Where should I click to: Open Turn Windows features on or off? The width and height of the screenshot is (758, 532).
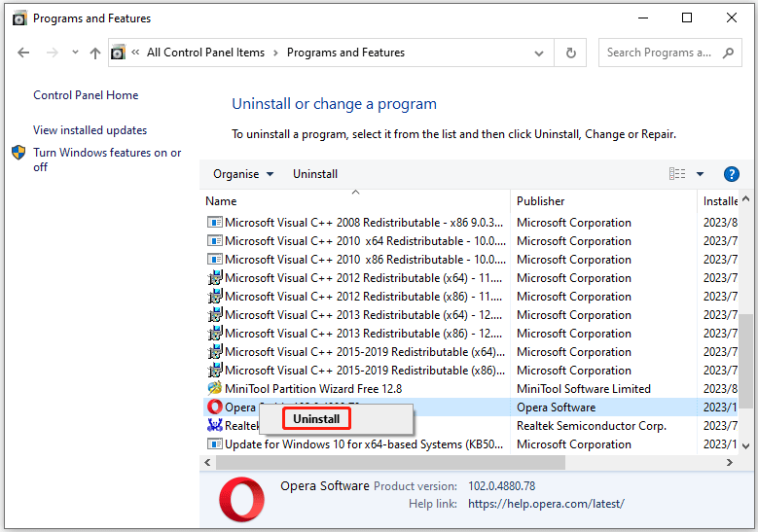tap(107, 160)
